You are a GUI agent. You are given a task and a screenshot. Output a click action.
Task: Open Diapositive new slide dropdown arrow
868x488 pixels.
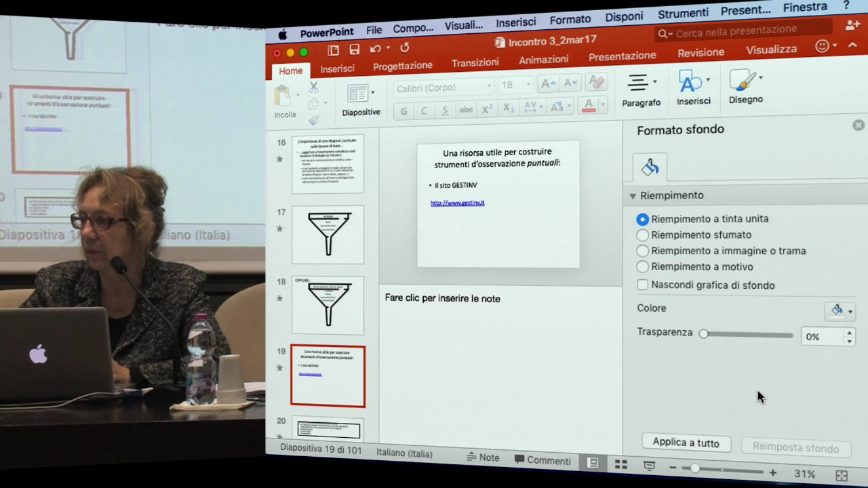point(372,92)
